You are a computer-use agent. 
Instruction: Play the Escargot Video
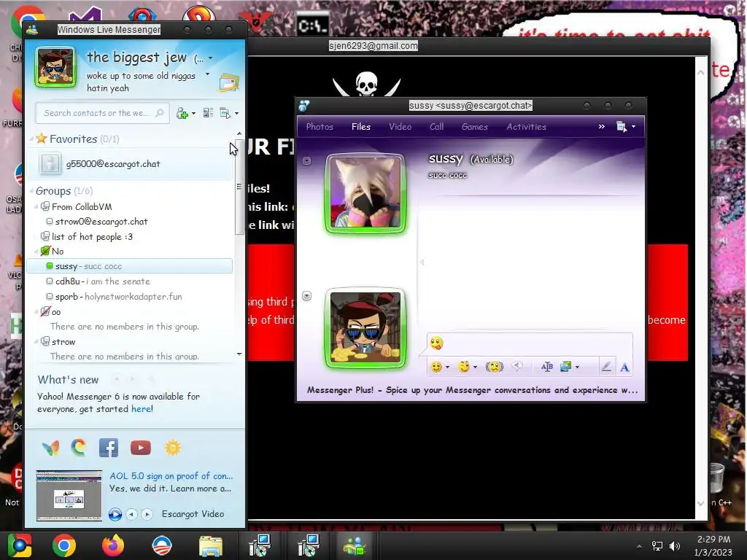pyautogui.click(x=115, y=514)
